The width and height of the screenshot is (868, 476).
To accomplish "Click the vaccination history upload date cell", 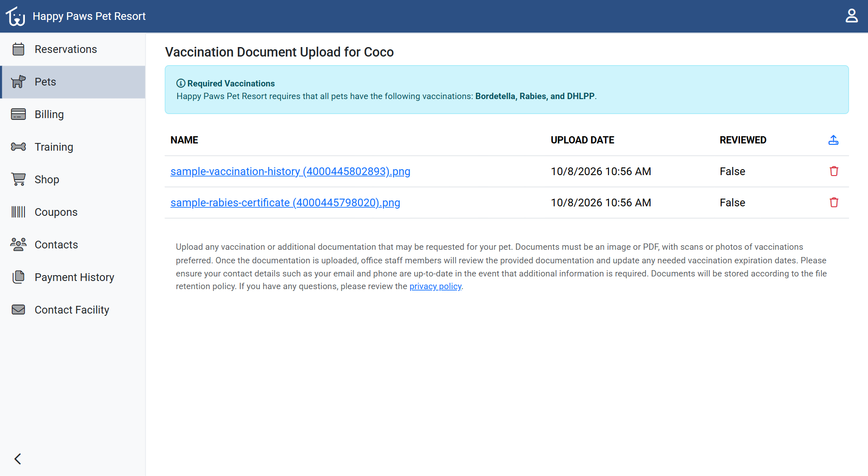I will tap(601, 171).
